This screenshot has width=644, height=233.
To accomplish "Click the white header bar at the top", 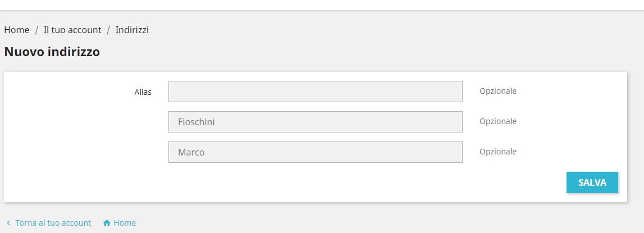I will point(322,4).
